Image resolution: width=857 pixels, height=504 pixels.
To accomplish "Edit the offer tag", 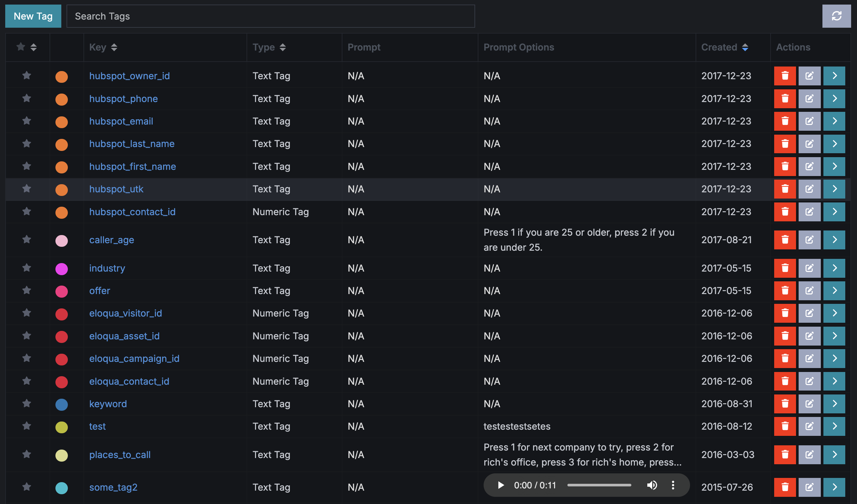I will [x=810, y=290].
